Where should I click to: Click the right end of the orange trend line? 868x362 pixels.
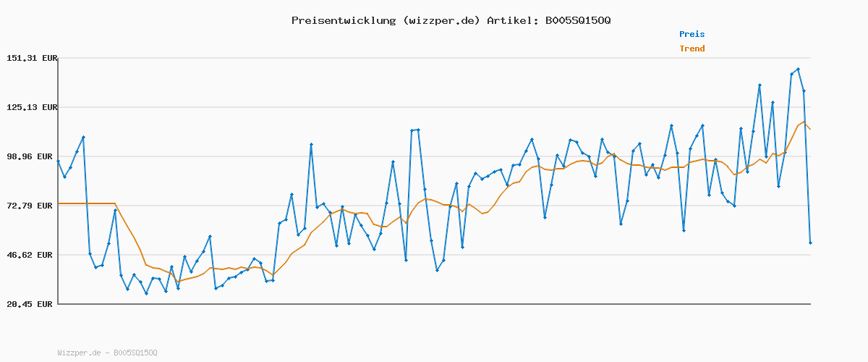pos(810,129)
